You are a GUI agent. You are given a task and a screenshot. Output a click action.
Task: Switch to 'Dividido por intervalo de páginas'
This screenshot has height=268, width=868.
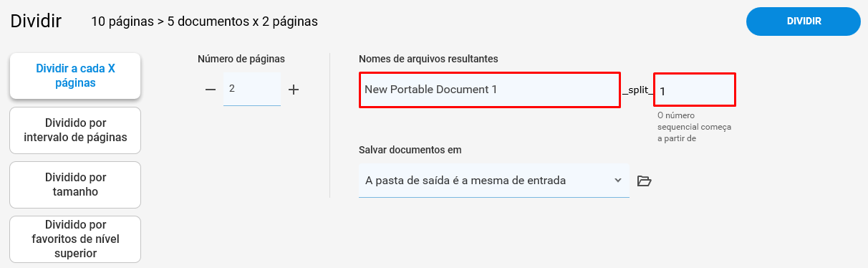[x=75, y=130]
